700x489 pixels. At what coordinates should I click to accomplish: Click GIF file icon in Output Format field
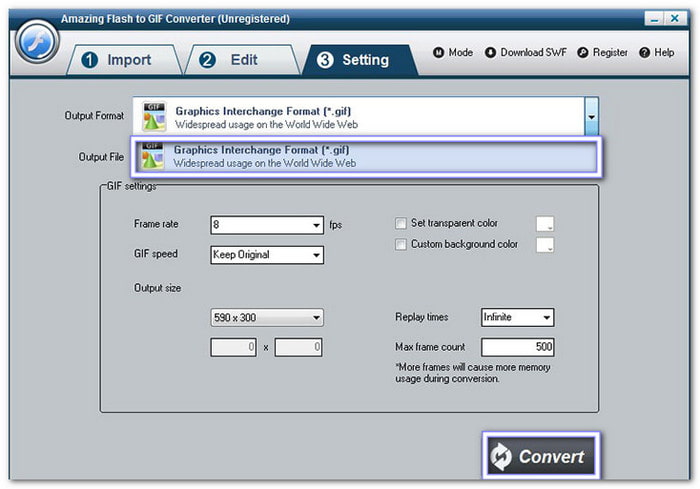[x=154, y=117]
